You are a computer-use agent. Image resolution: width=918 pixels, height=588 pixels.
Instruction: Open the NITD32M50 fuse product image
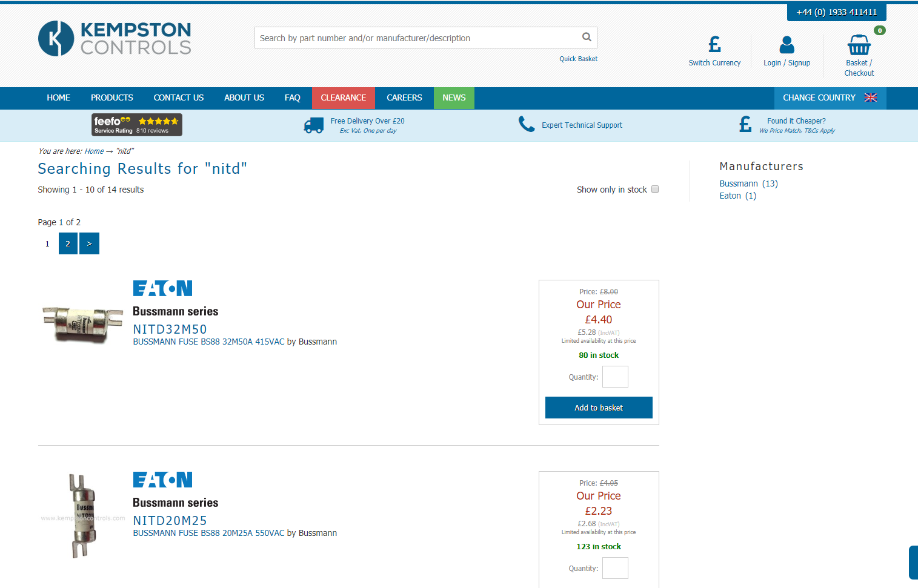tap(82, 325)
